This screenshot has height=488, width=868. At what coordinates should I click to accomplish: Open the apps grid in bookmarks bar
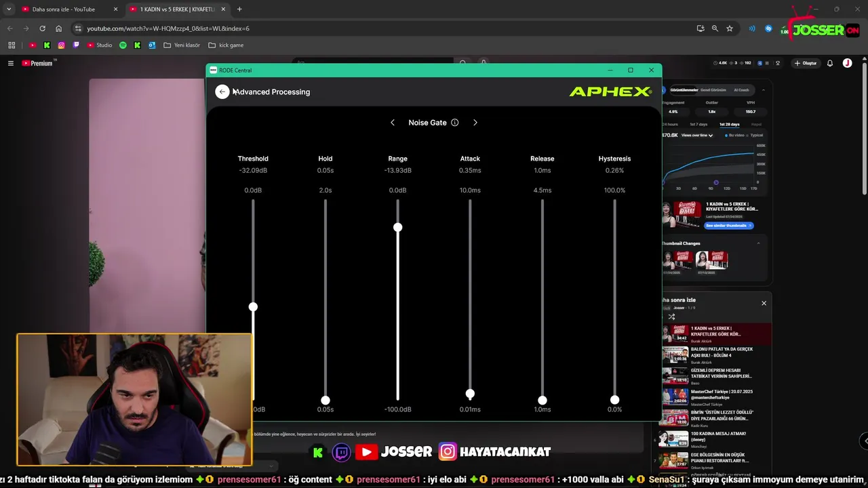click(12, 45)
